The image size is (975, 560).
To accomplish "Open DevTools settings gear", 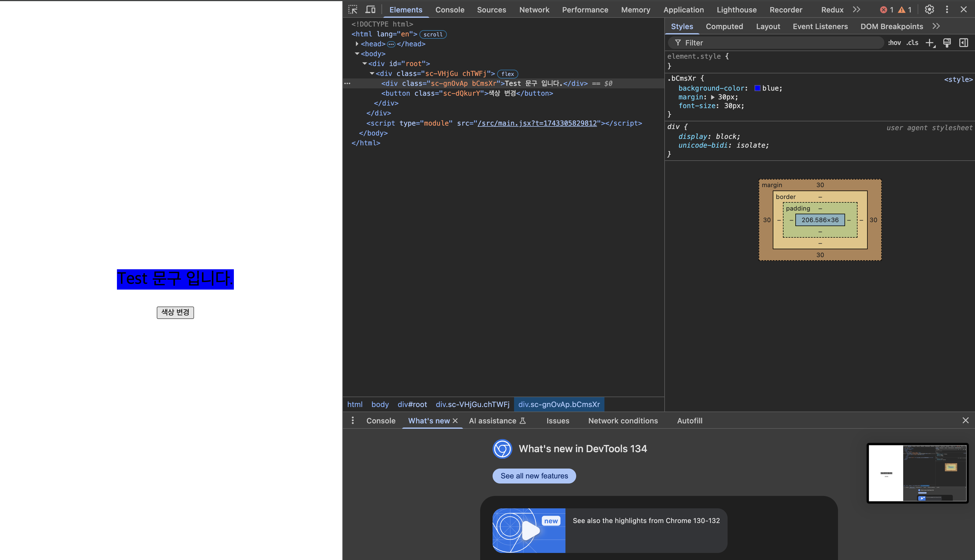I will (929, 10).
